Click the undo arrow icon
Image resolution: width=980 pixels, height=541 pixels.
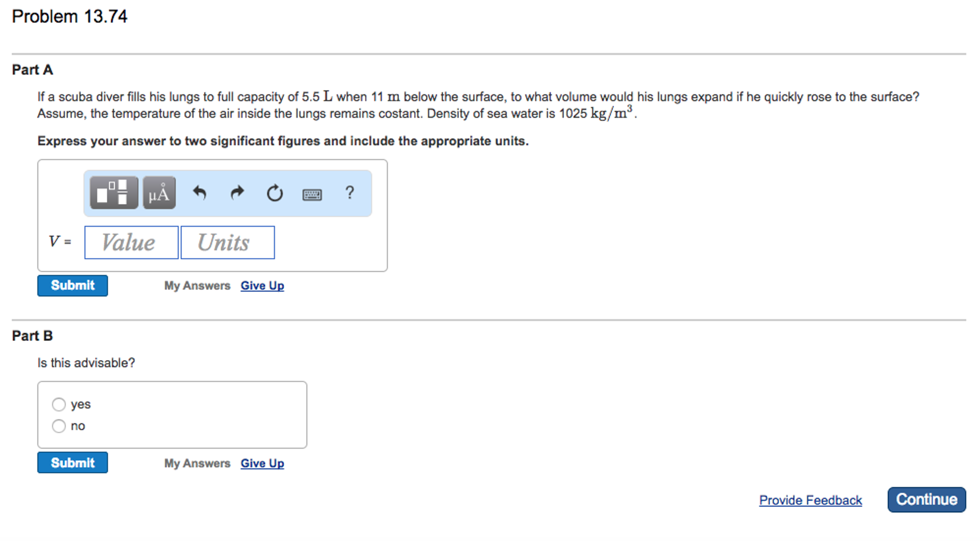pyautogui.click(x=199, y=193)
